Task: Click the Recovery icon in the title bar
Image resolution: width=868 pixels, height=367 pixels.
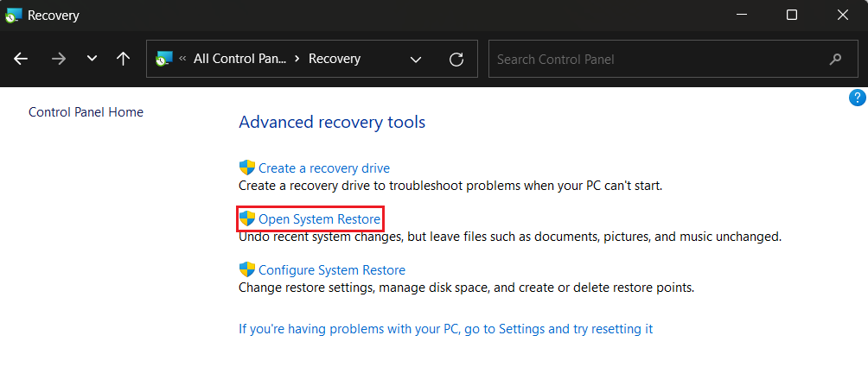Action: coord(14,15)
